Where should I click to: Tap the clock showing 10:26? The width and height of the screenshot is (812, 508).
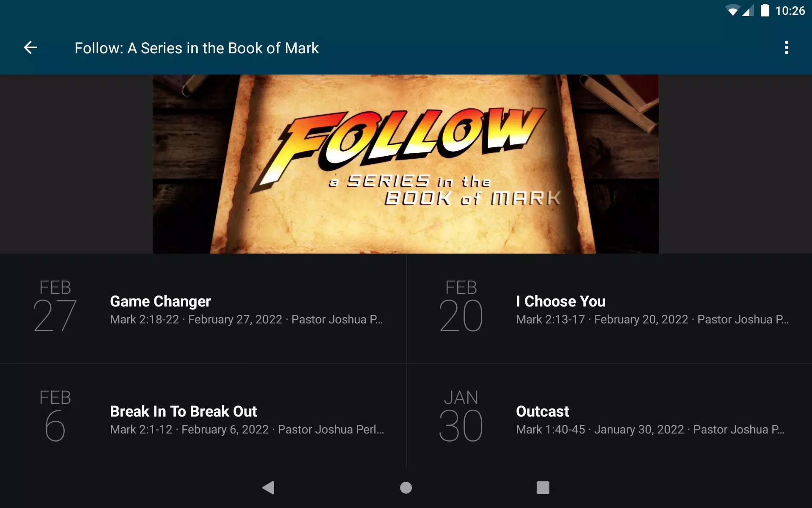tap(790, 11)
